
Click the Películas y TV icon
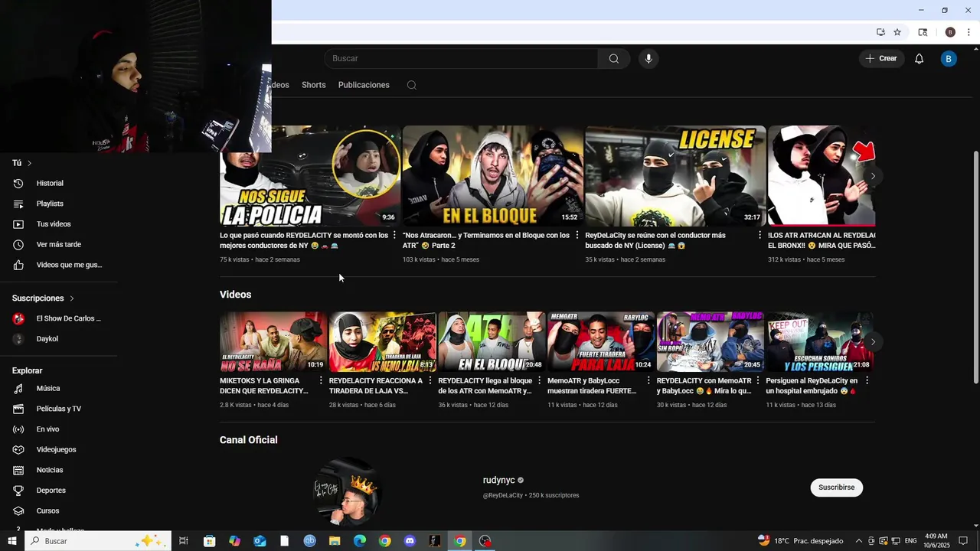[x=19, y=409]
